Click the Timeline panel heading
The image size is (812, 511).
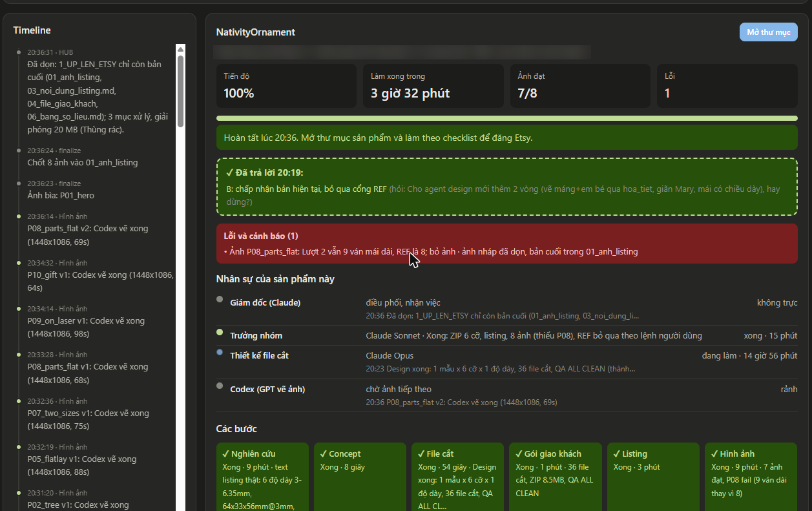point(32,30)
